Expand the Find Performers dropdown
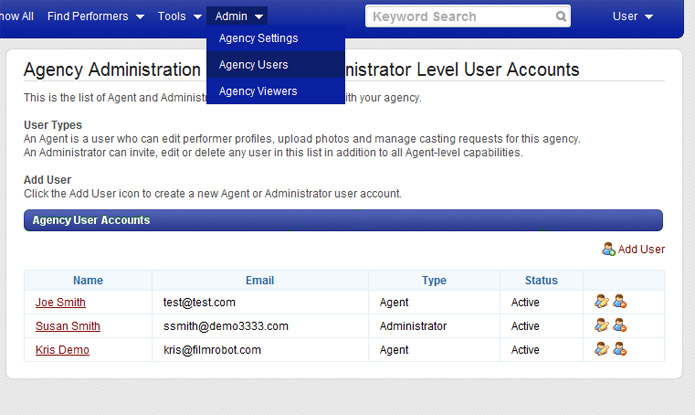The image size is (695, 415). [95, 17]
